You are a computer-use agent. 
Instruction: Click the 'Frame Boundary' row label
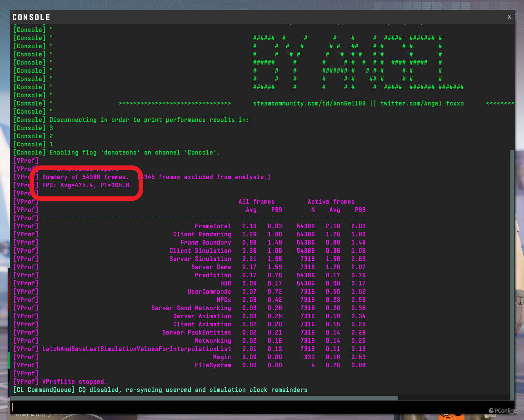[x=205, y=243]
